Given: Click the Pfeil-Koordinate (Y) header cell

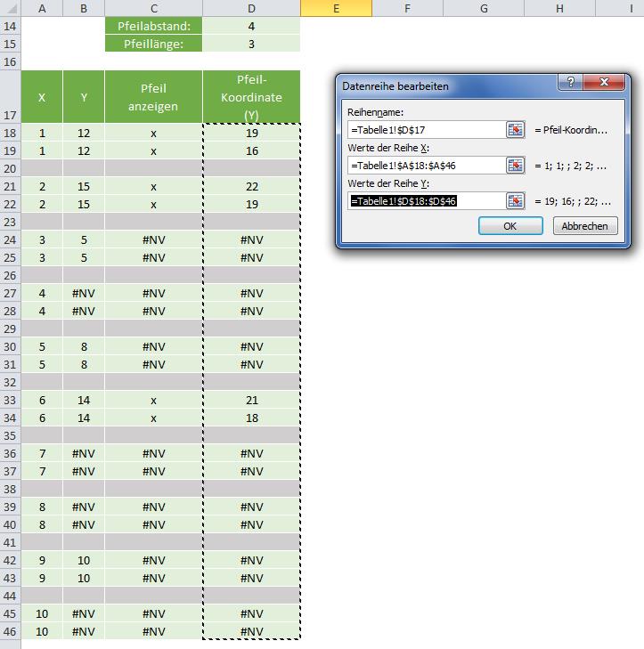Looking at the screenshot, I should [251, 97].
